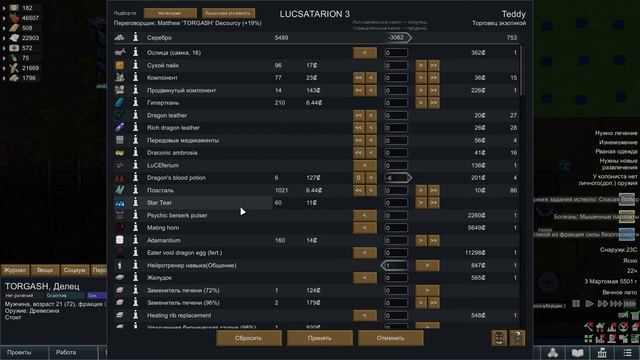This screenshot has width=640, height=360.
Task: Switch to the Журнал tab
Action: click(x=15, y=270)
